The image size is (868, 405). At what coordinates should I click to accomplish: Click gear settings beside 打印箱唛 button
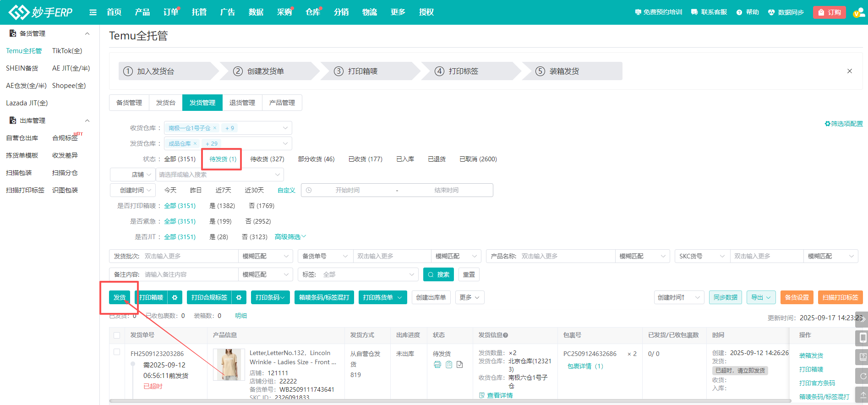pos(175,298)
